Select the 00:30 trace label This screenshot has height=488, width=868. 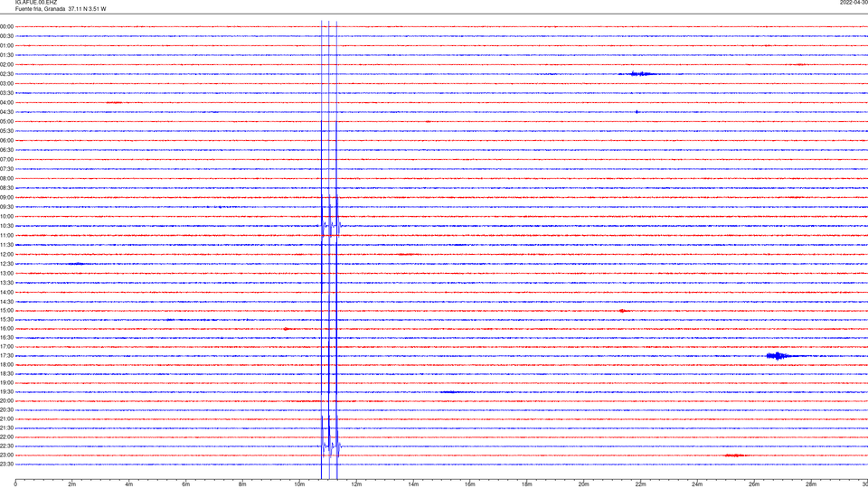pos(6,36)
